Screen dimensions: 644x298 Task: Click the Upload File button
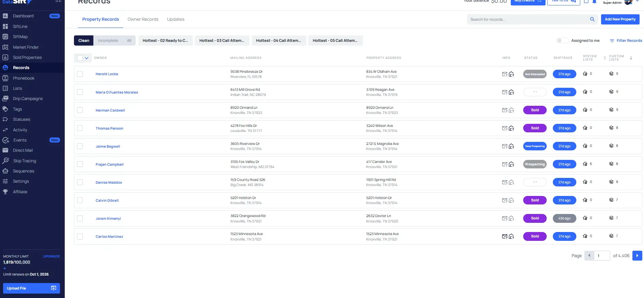tap(31, 288)
